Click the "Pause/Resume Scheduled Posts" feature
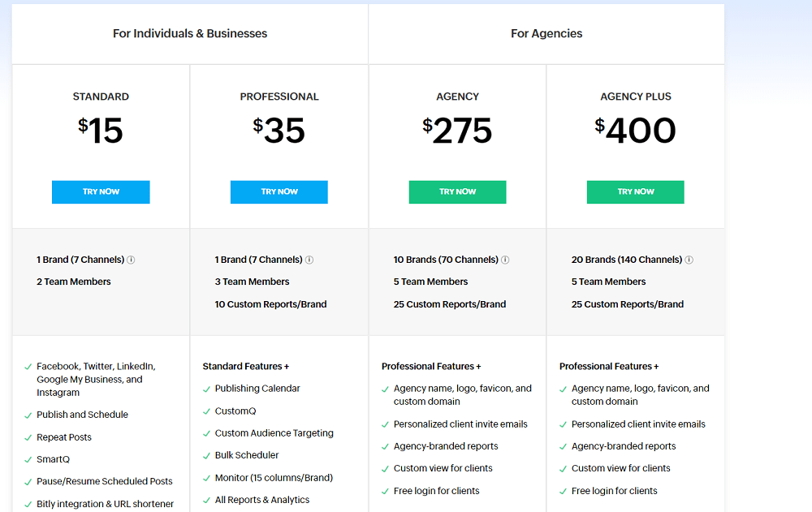This screenshot has width=812, height=512. (x=105, y=481)
